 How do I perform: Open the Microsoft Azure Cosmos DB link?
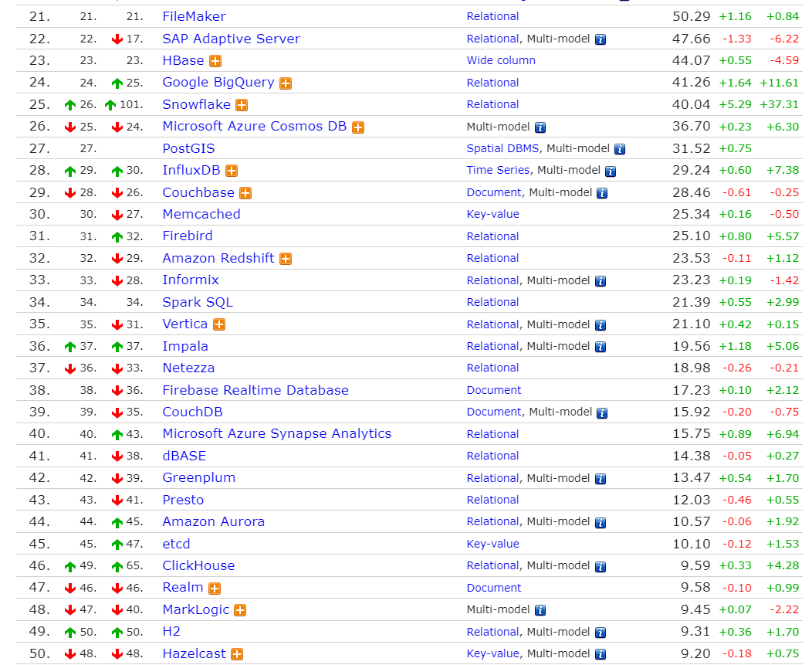coord(255,127)
